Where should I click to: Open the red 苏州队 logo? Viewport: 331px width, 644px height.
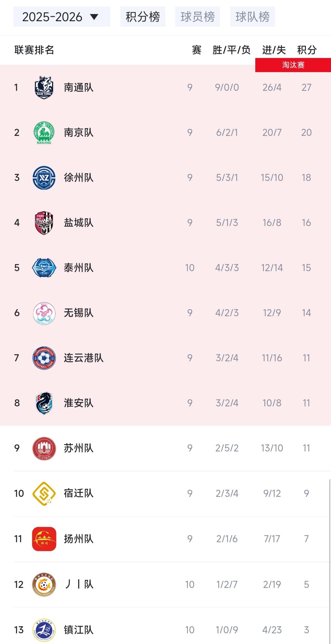click(44, 448)
